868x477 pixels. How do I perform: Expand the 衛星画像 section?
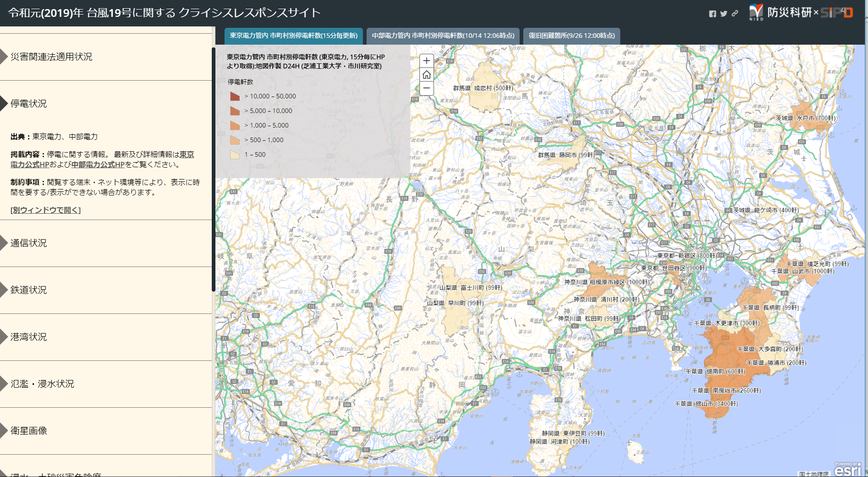(x=29, y=431)
